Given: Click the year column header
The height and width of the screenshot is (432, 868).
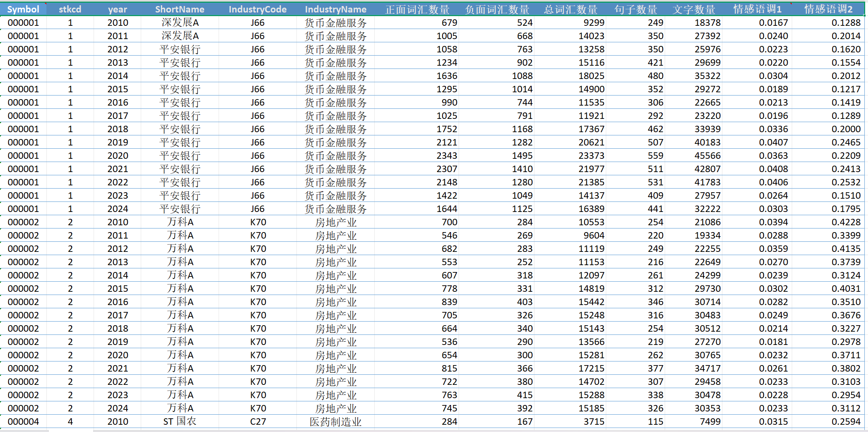Looking at the screenshot, I should (117, 9).
